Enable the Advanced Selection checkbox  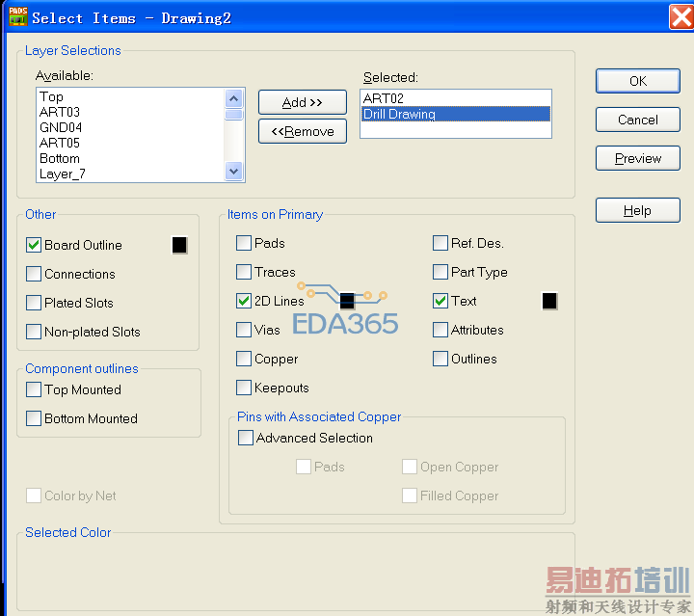[x=246, y=438]
